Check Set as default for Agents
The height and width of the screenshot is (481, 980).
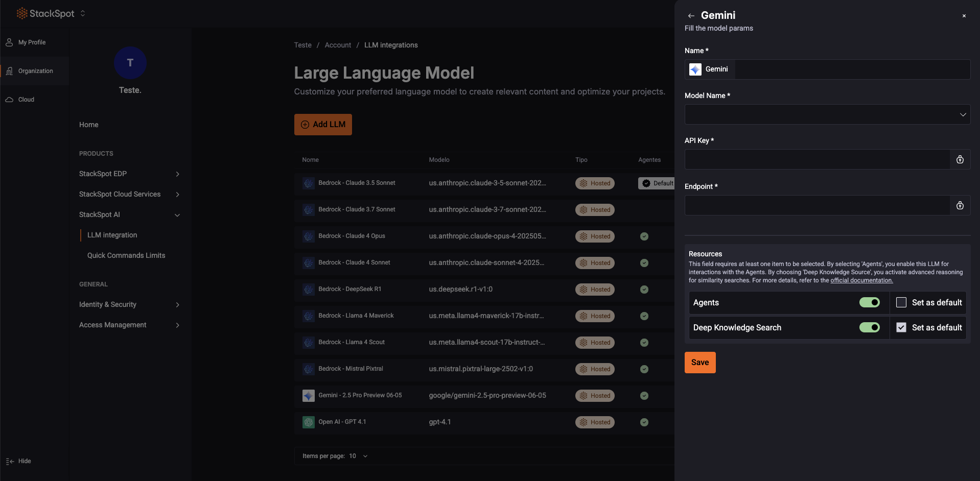[901, 302]
